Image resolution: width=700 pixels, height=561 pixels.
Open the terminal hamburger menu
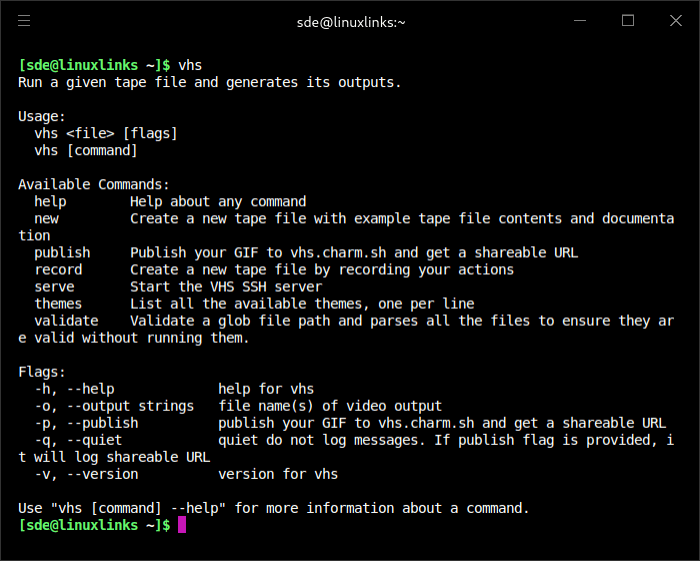click(x=24, y=20)
